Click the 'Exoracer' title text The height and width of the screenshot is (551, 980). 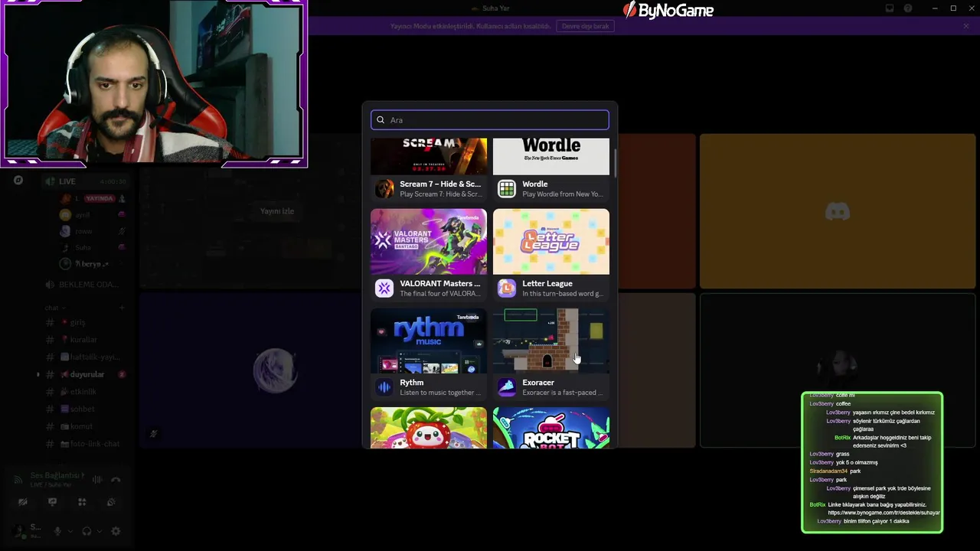pyautogui.click(x=538, y=383)
